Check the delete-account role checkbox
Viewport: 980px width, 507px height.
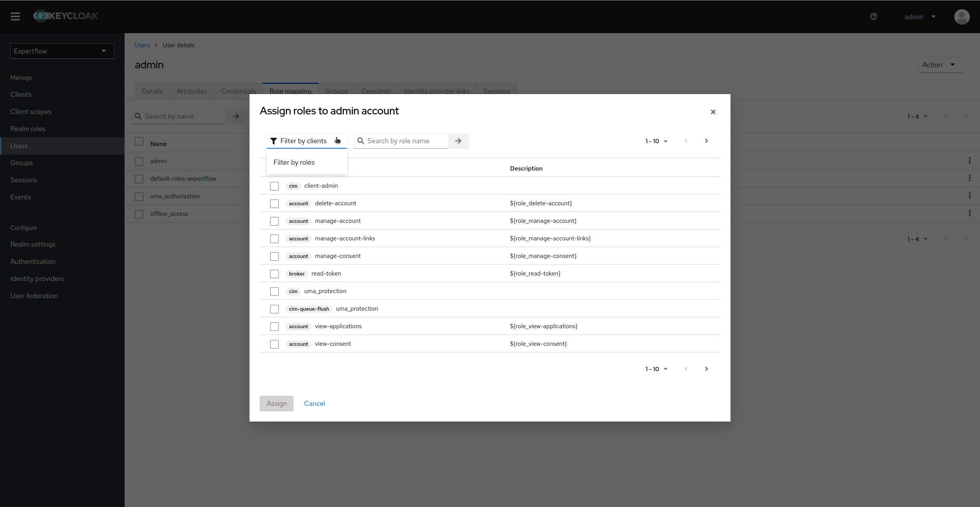[274, 204]
